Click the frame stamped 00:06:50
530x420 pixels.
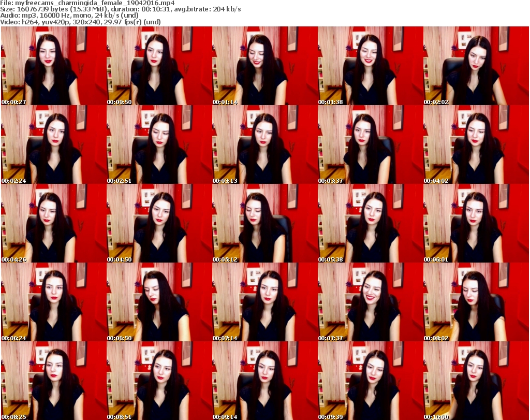click(159, 302)
